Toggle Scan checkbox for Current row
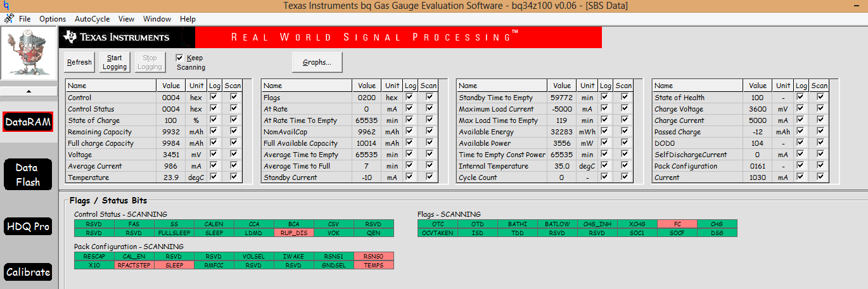Image resolution: width=868 pixels, height=289 pixels. click(820, 177)
